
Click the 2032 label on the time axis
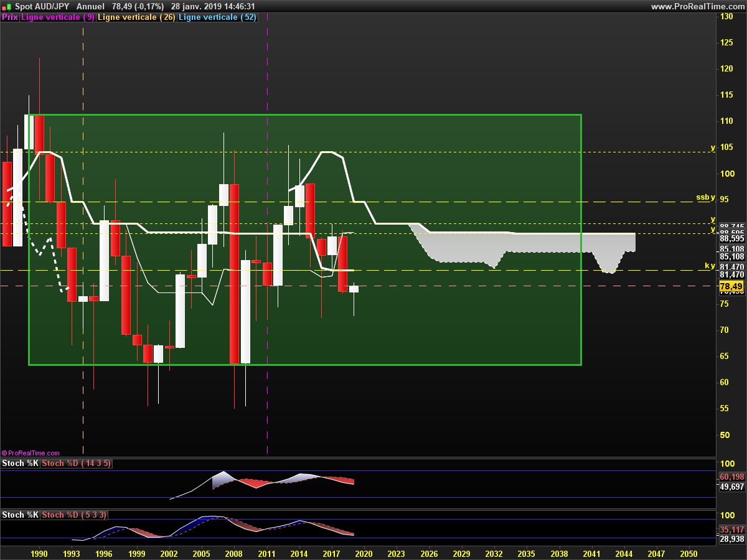click(x=494, y=553)
